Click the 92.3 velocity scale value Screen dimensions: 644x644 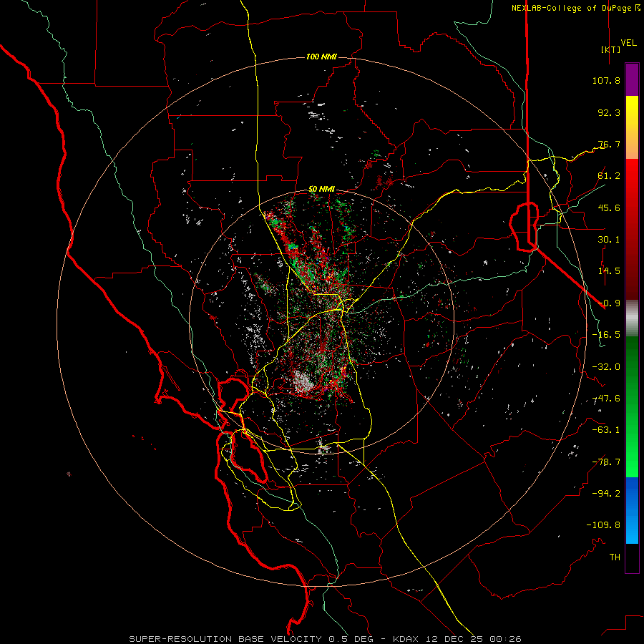[x=609, y=112]
